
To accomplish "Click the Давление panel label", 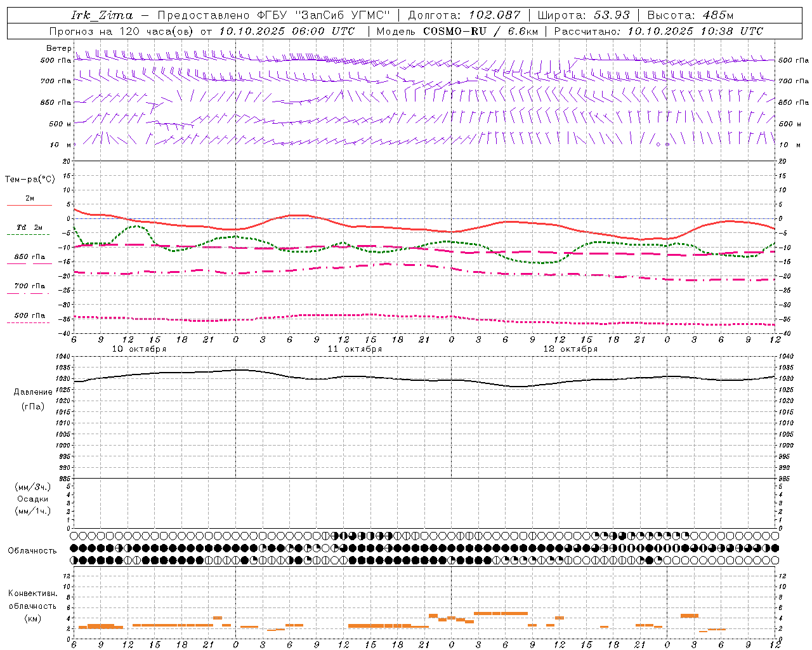I will [33, 392].
